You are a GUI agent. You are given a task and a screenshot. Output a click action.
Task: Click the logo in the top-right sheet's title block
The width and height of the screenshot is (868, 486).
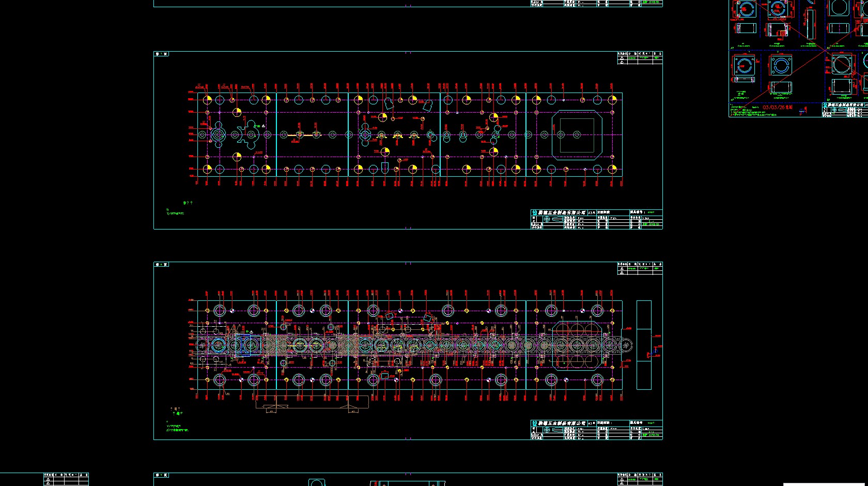pos(825,105)
